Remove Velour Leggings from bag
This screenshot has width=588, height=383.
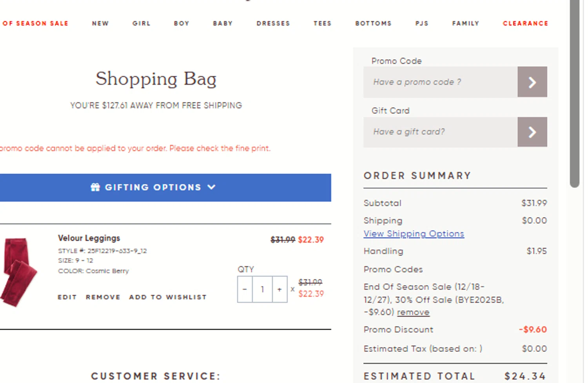pos(103,297)
